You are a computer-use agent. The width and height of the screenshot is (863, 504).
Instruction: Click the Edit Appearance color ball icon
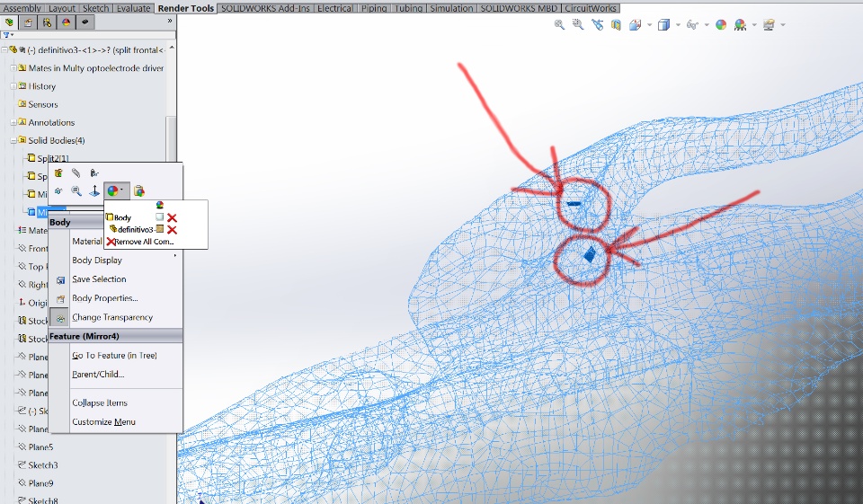tap(721, 25)
